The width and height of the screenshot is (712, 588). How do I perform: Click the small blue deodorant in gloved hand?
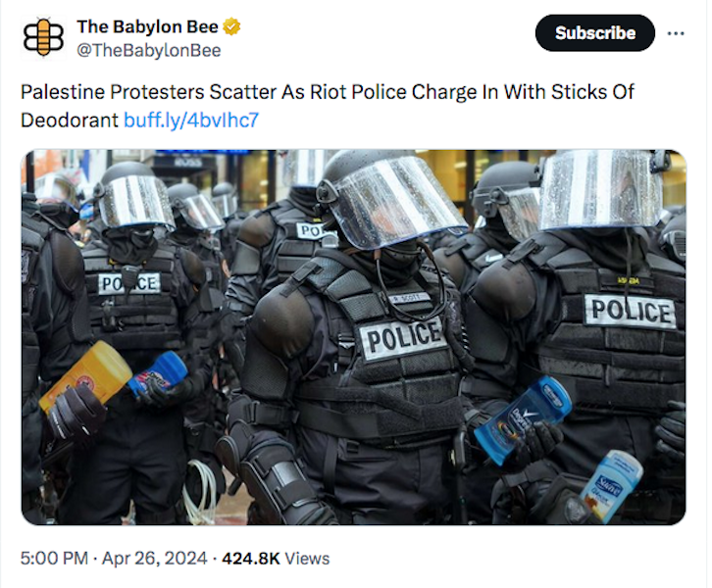point(157,374)
